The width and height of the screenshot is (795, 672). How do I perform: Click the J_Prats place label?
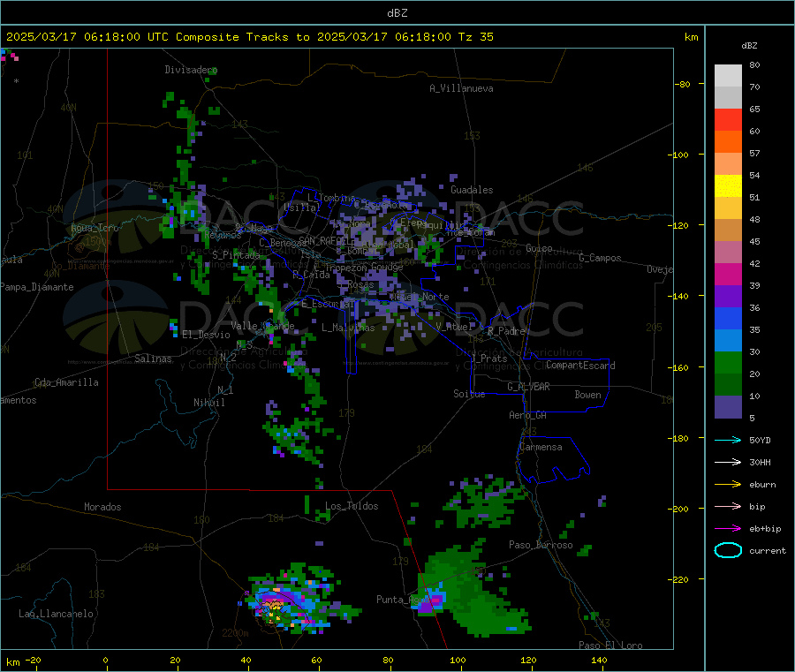point(488,359)
